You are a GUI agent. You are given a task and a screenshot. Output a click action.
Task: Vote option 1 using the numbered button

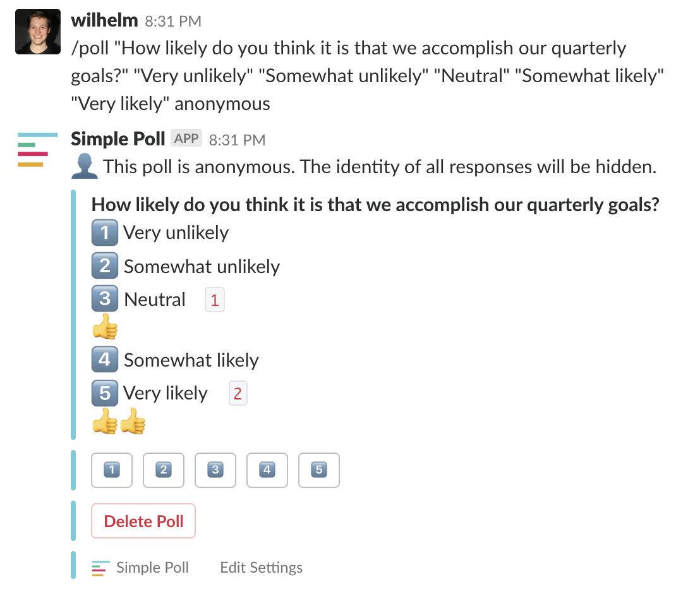point(112,470)
